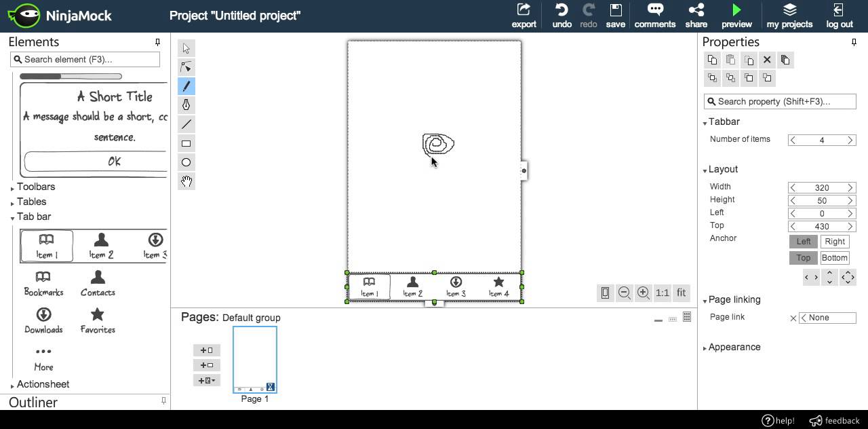Start the preview mode

[x=736, y=16]
